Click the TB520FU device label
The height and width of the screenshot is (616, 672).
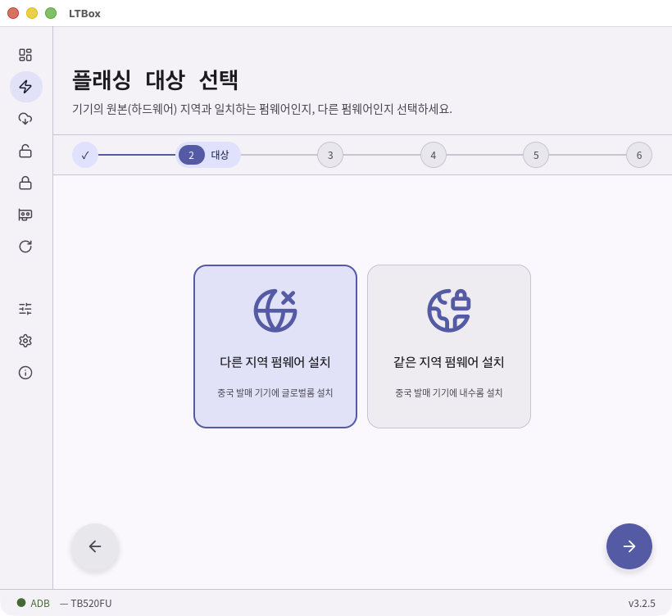tap(91, 603)
